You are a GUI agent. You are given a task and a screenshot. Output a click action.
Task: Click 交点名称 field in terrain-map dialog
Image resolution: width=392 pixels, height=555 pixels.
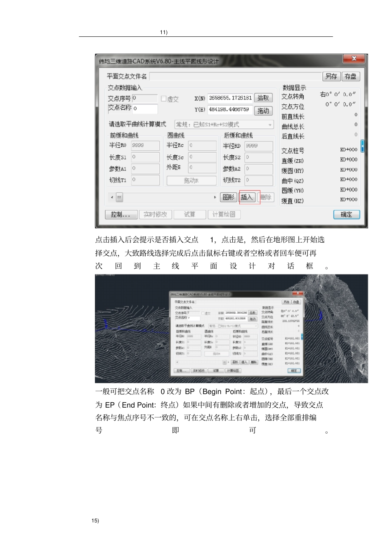tap(194, 318)
